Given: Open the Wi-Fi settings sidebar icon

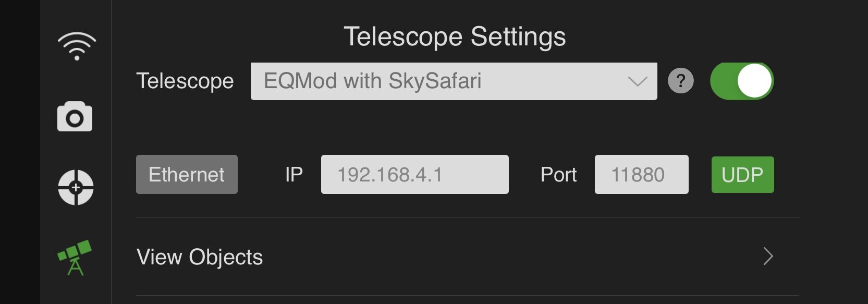Looking at the screenshot, I should pos(77,46).
